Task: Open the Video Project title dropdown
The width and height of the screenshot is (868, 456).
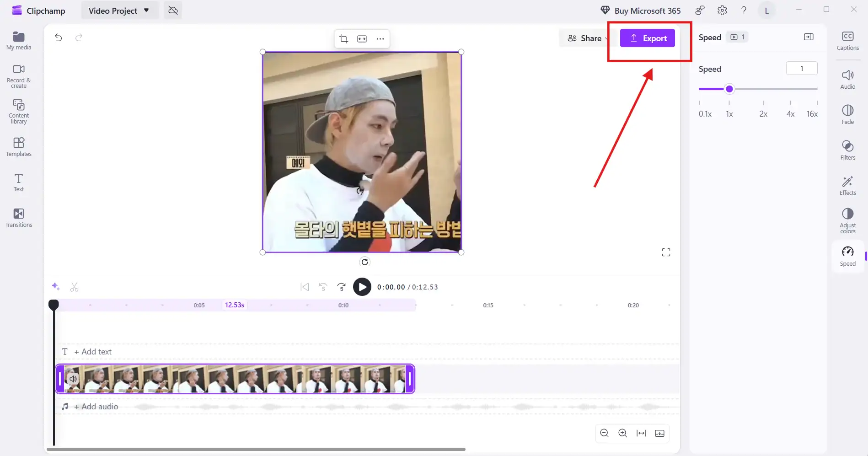Action: pos(146,10)
